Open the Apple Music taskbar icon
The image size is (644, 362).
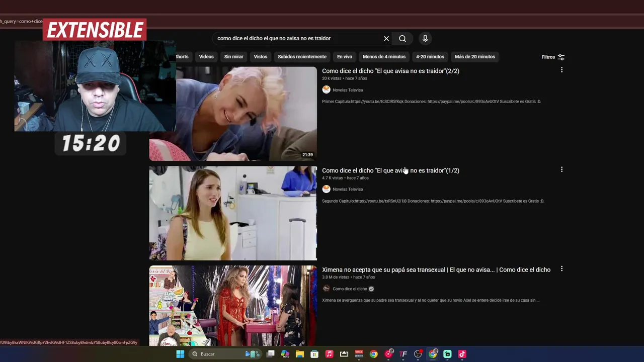[x=329, y=354]
